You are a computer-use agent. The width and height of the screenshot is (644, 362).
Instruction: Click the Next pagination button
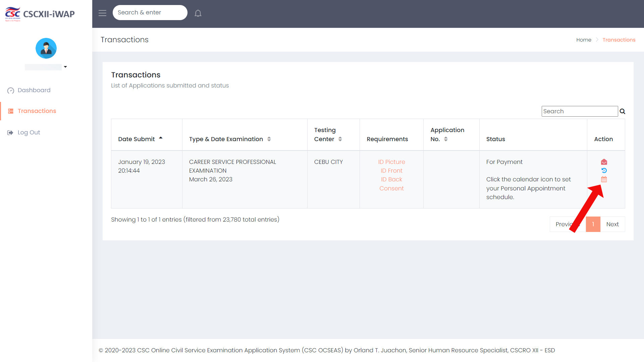click(612, 224)
